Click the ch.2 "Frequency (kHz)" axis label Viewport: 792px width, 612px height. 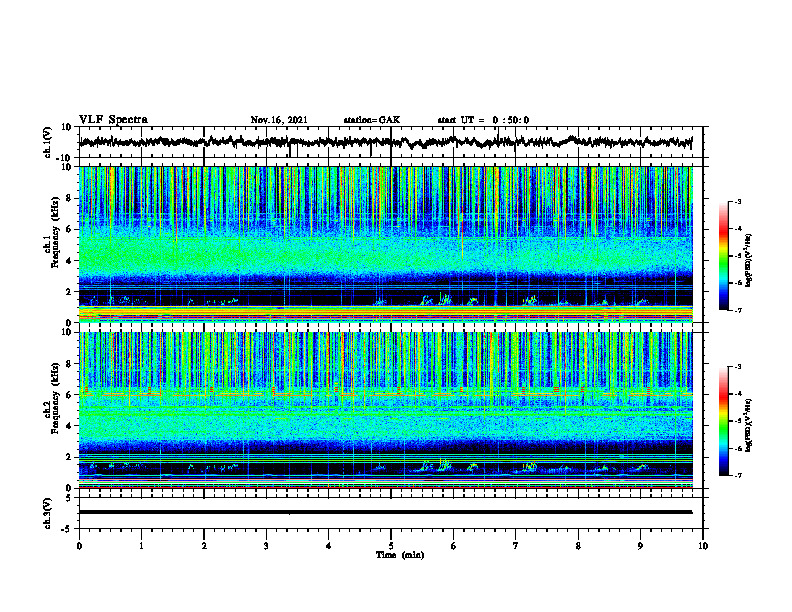click(x=55, y=398)
